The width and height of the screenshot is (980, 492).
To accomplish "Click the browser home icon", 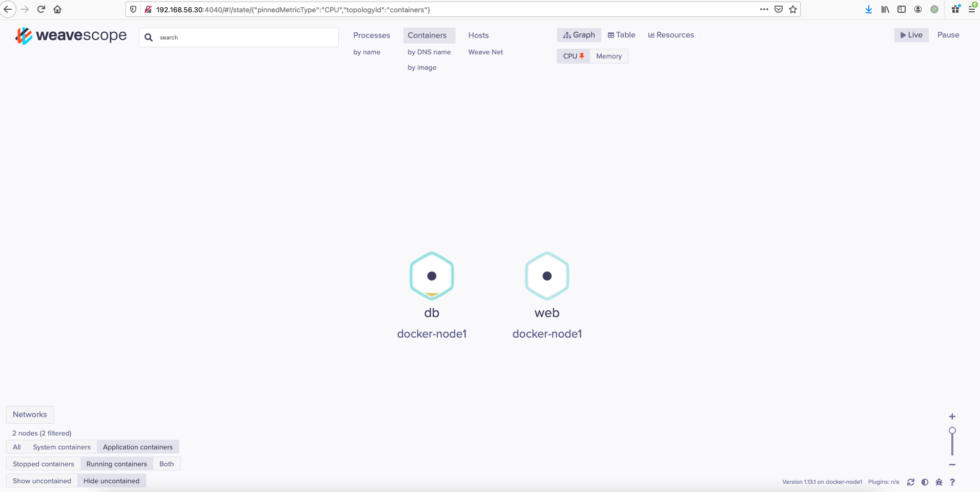I will point(57,9).
